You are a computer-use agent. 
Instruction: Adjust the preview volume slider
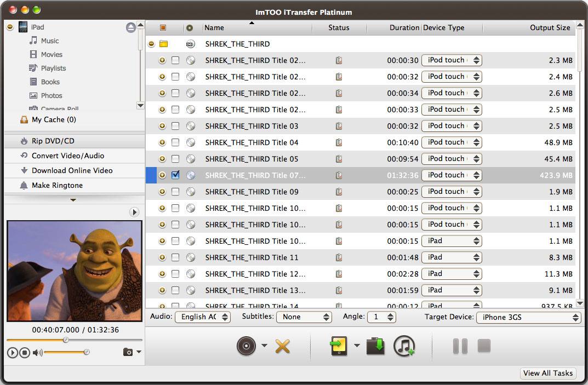point(66,352)
